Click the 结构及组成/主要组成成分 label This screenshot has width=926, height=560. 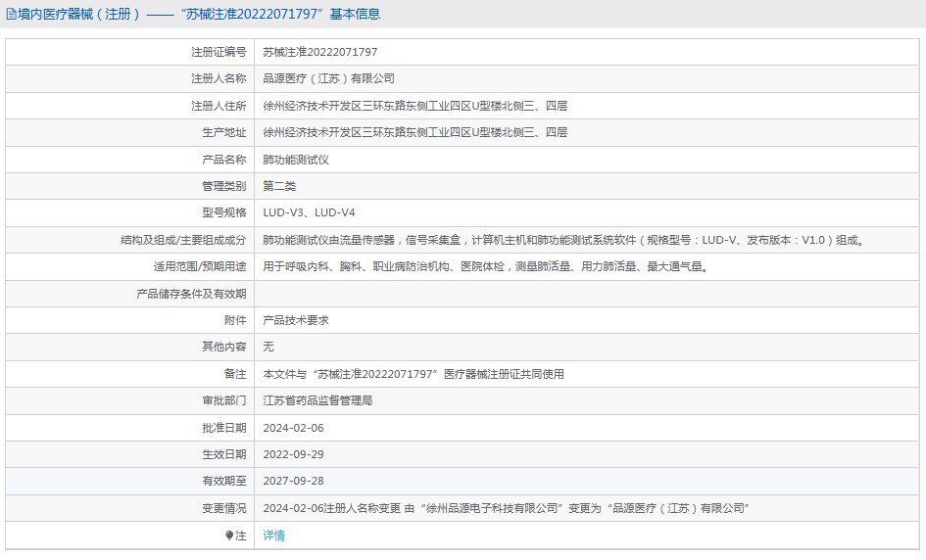(x=183, y=240)
